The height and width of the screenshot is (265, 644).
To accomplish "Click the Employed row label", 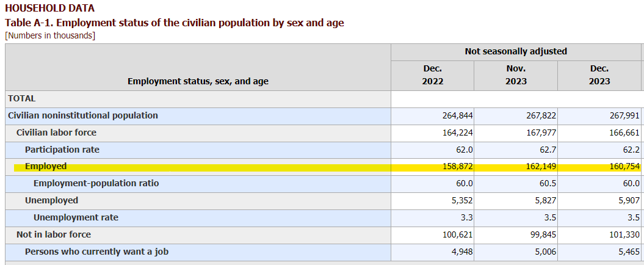I will [46, 166].
